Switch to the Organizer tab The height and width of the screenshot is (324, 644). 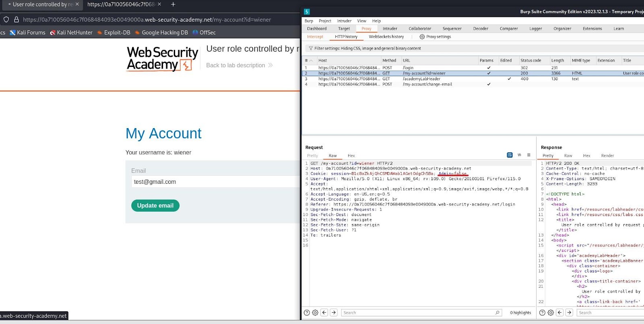[x=562, y=29]
